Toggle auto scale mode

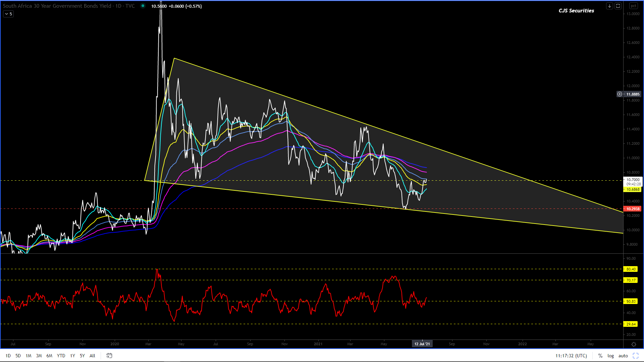coord(623,356)
